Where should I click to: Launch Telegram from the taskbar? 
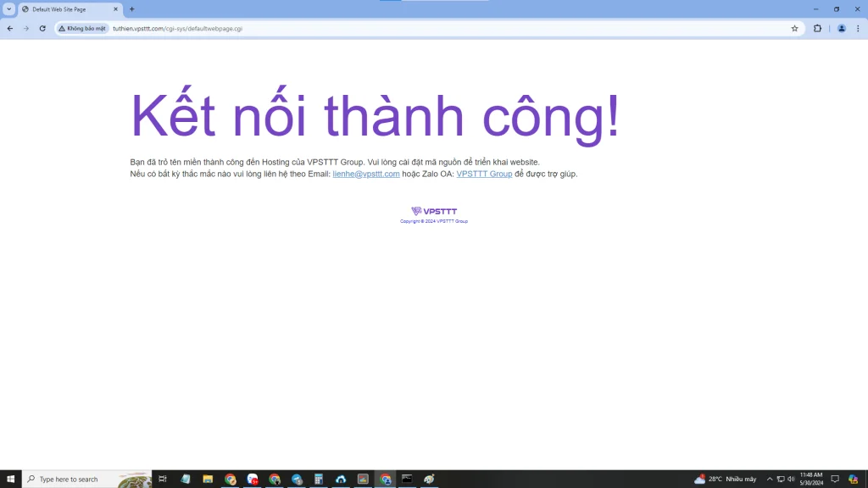[297, 480]
